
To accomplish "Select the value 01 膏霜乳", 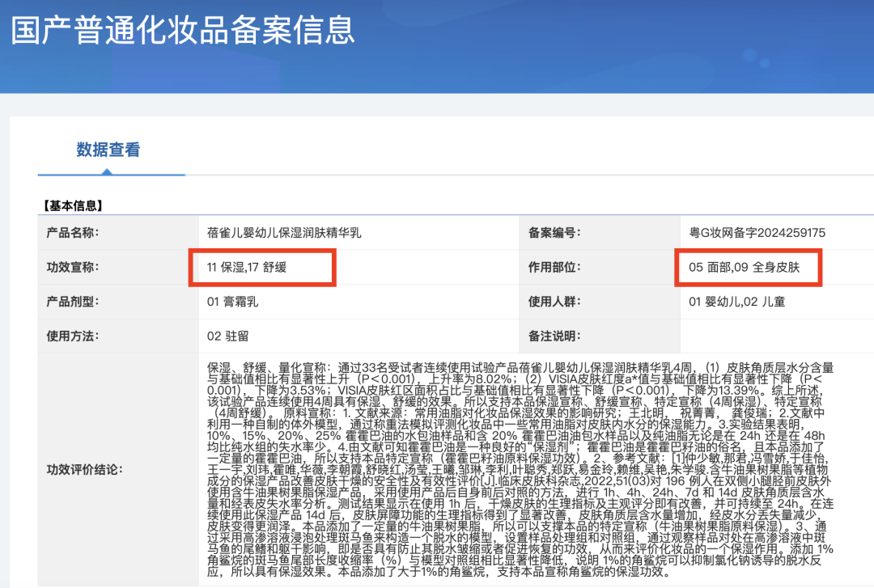I will [232, 302].
